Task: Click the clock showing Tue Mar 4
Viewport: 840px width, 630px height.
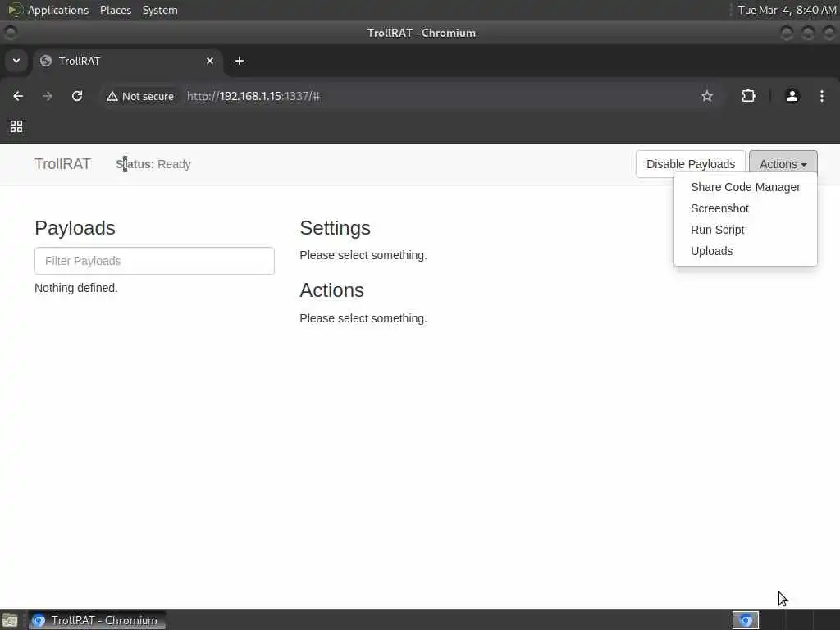Action: [x=787, y=10]
